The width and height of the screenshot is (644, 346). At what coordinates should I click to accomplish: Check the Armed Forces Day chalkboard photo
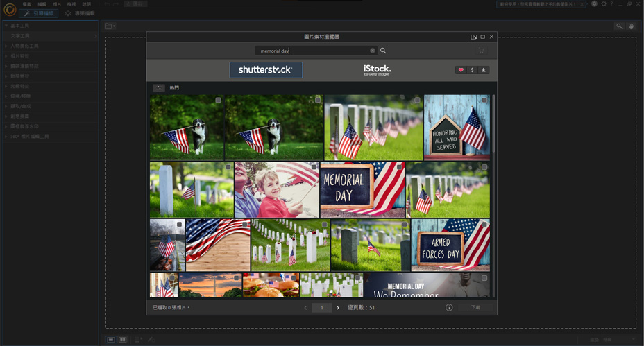click(484, 225)
